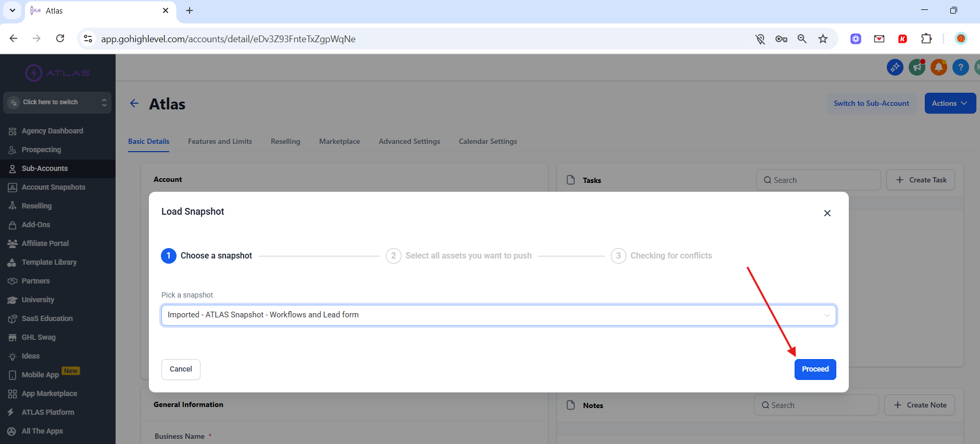Open the Reselling tab
This screenshot has width=980, height=444.
pyautogui.click(x=285, y=141)
